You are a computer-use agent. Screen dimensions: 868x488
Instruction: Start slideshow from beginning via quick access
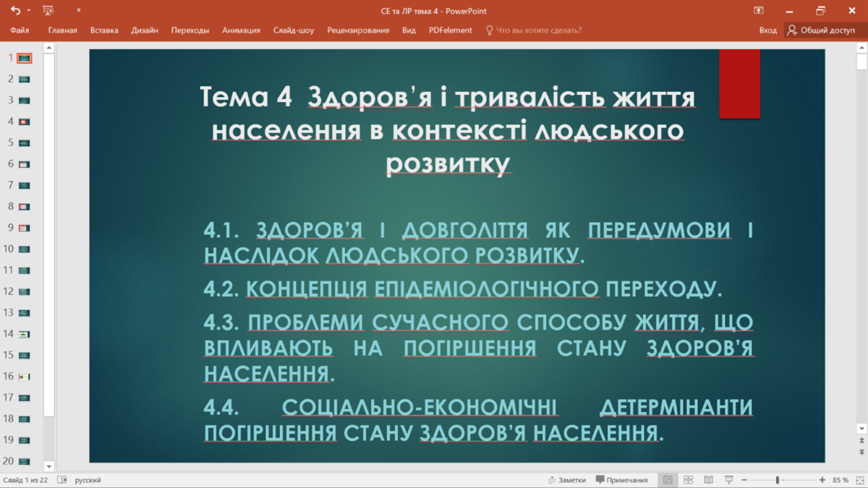click(48, 11)
